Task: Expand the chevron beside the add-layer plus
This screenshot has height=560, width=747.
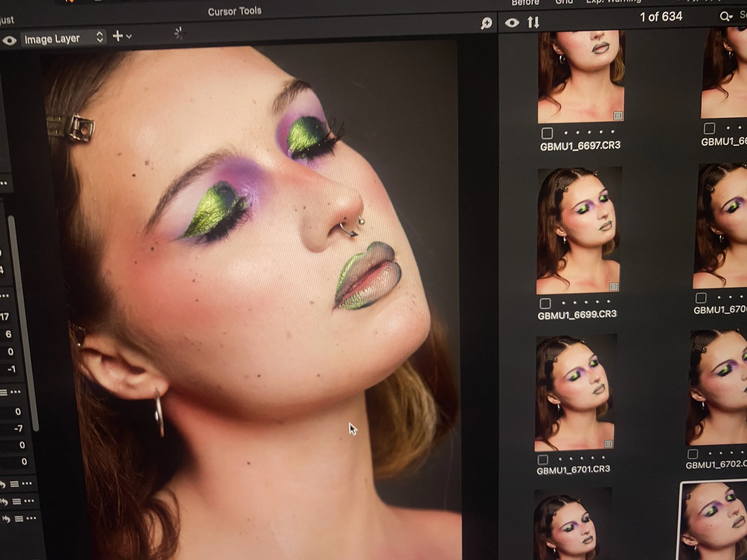Action: coord(129,36)
